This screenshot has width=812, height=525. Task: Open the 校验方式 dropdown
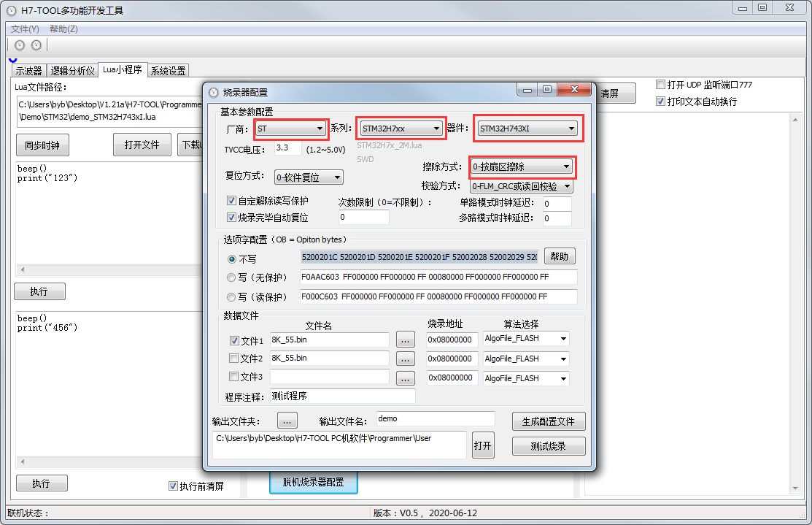coord(522,186)
